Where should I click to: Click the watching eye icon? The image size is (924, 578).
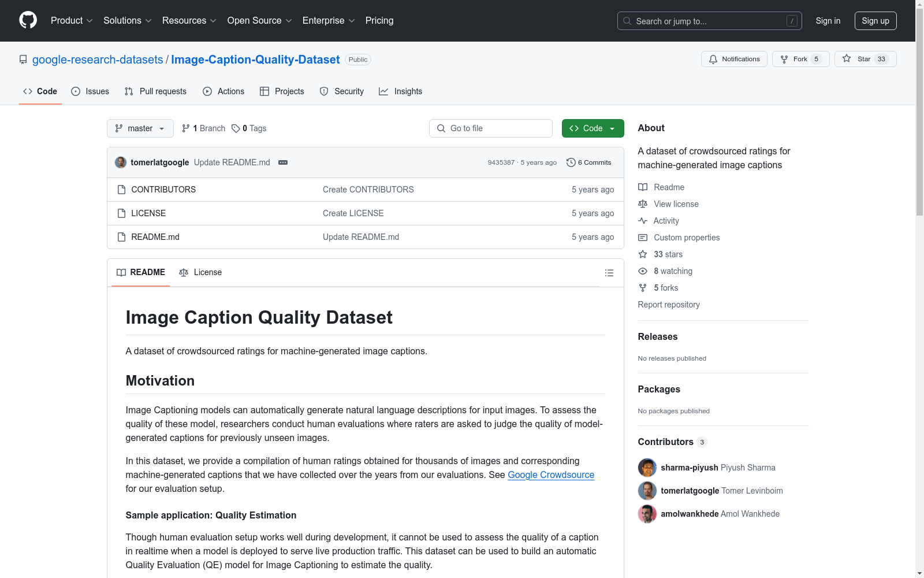[643, 271]
